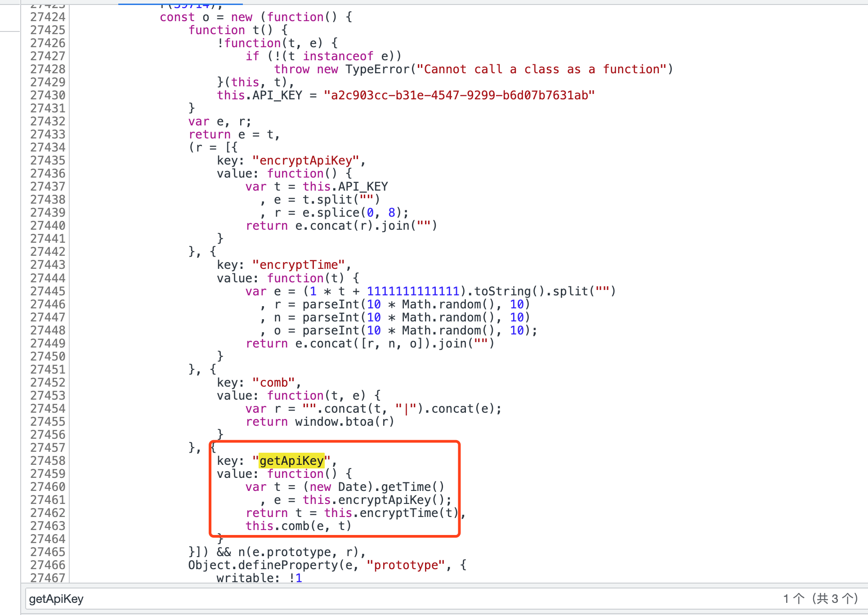Click line number 27430 in gutter

pyautogui.click(x=48, y=95)
